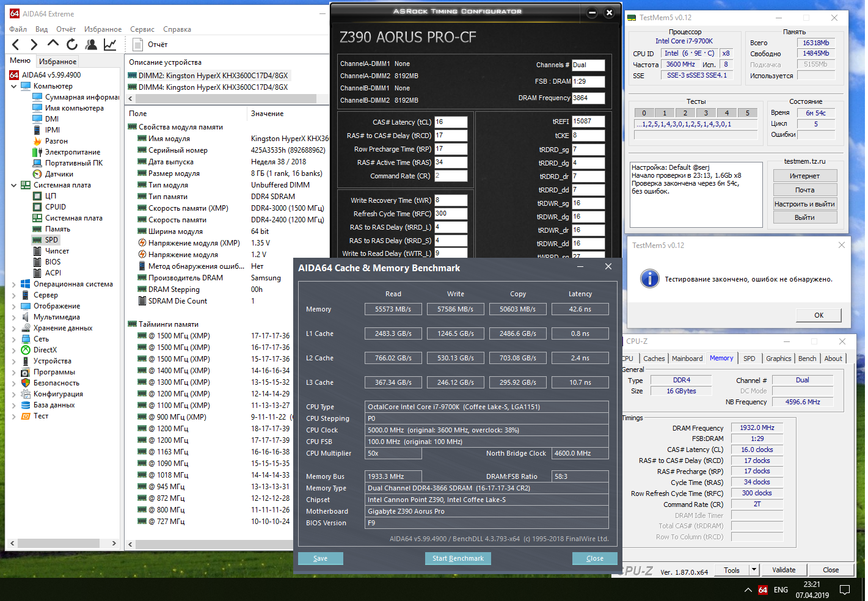Viewport: 868px width, 601px height.
Task: Switch to the Mainboard tab in CPU-Z
Action: point(687,359)
